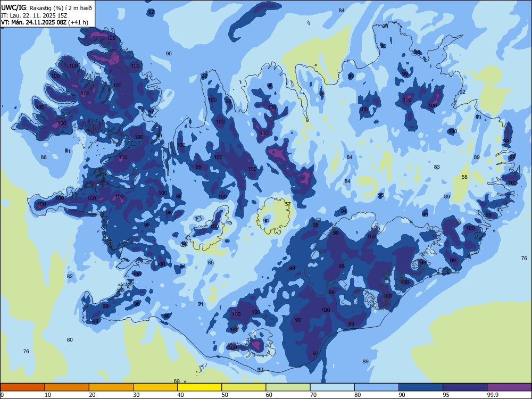This screenshot has height=399, width=532.
Task: Select the bright yellow 40–50 legend swatch
Action: coord(199,387)
